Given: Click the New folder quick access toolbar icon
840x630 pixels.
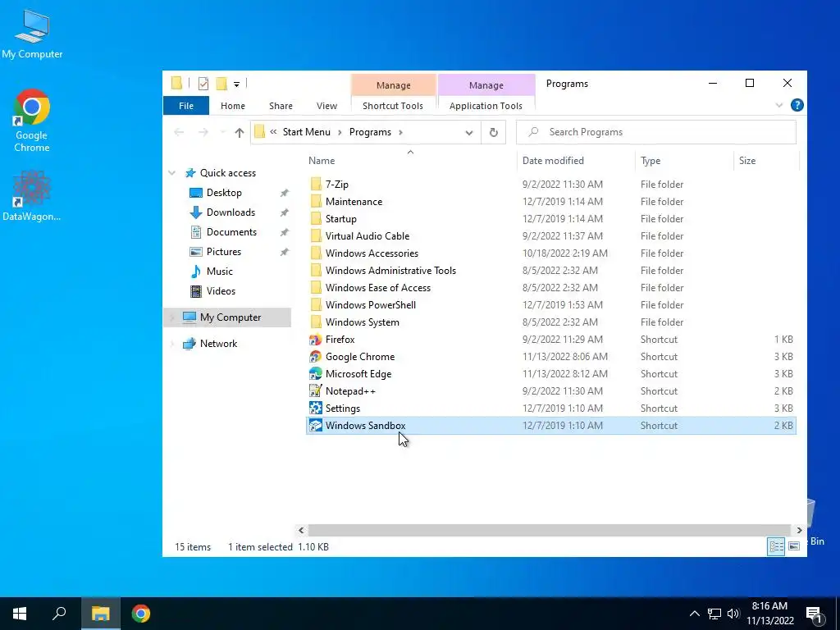Looking at the screenshot, I should (x=221, y=84).
